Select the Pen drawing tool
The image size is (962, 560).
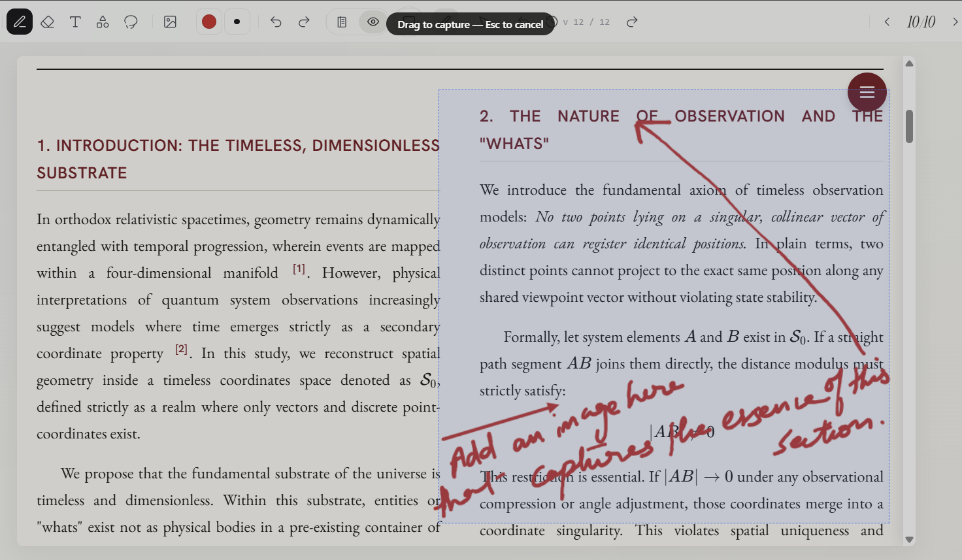click(x=20, y=22)
